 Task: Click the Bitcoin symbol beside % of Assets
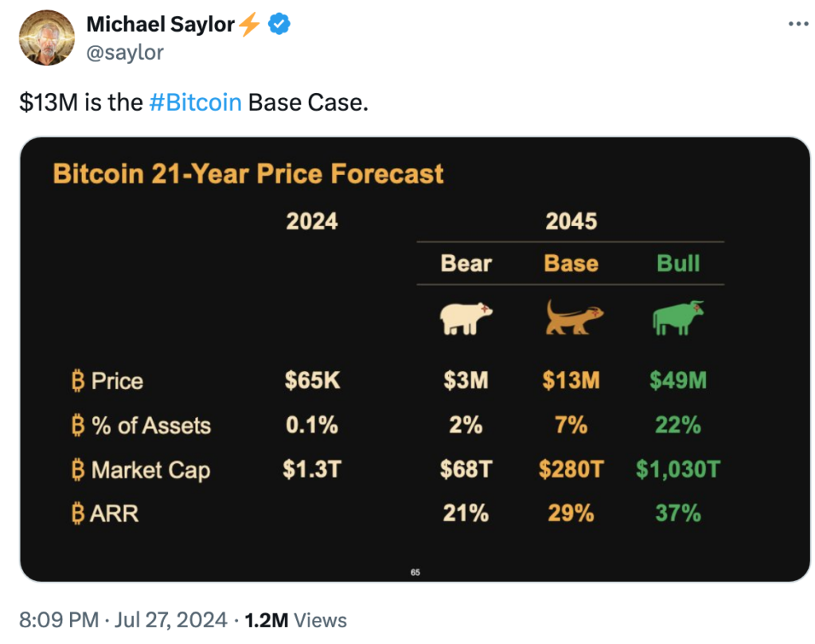tap(76, 425)
